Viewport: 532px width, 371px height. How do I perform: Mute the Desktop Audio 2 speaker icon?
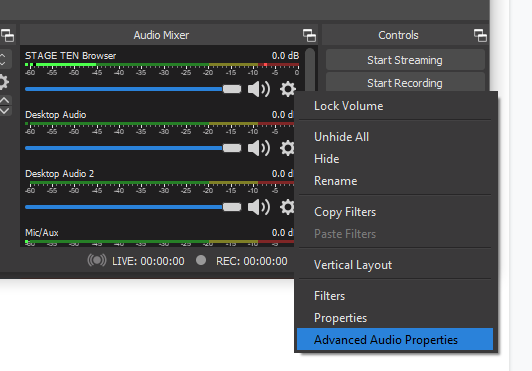tap(259, 207)
